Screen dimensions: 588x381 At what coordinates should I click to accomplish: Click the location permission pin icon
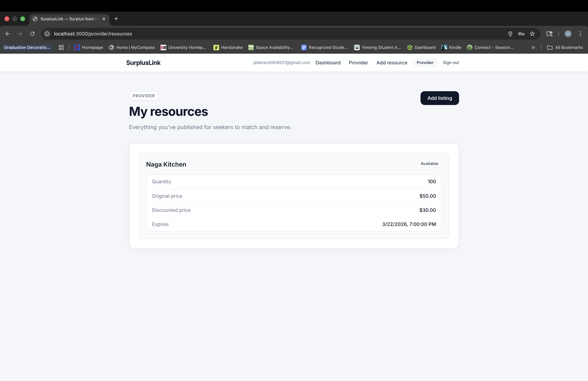[510, 34]
